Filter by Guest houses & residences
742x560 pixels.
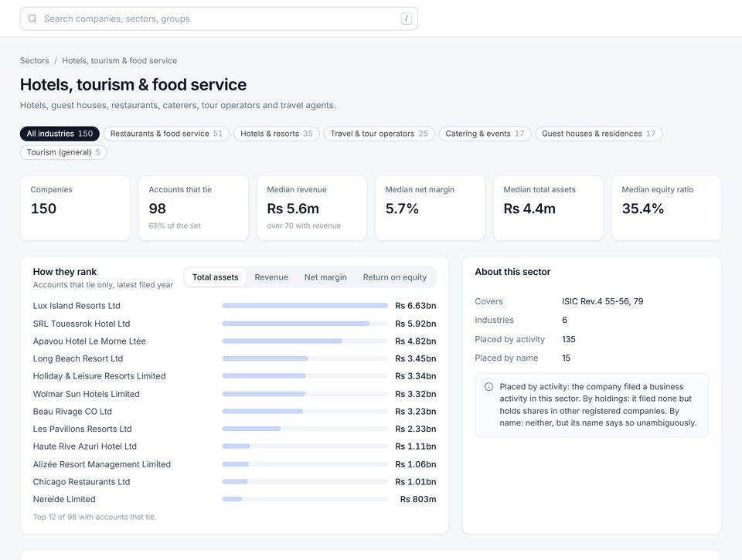[598, 134]
